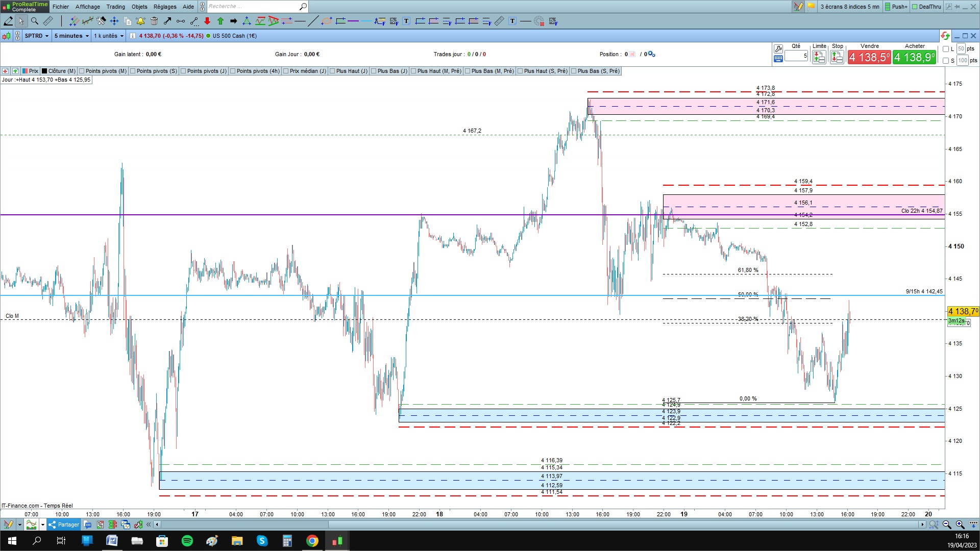Image resolution: width=980 pixels, height=551 pixels.
Task: Toggle the Plus Haut (J) checkbox
Action: (x=332, y=71)
